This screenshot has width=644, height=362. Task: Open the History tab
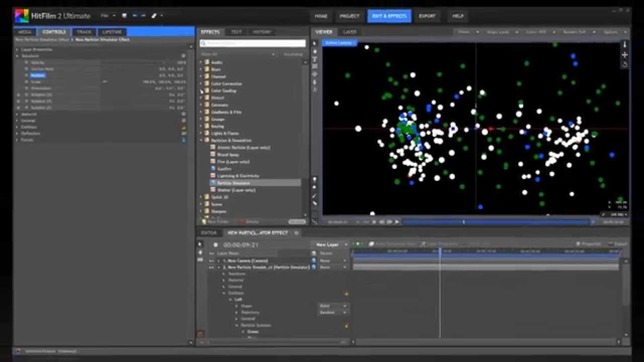(x=262, y=32)
